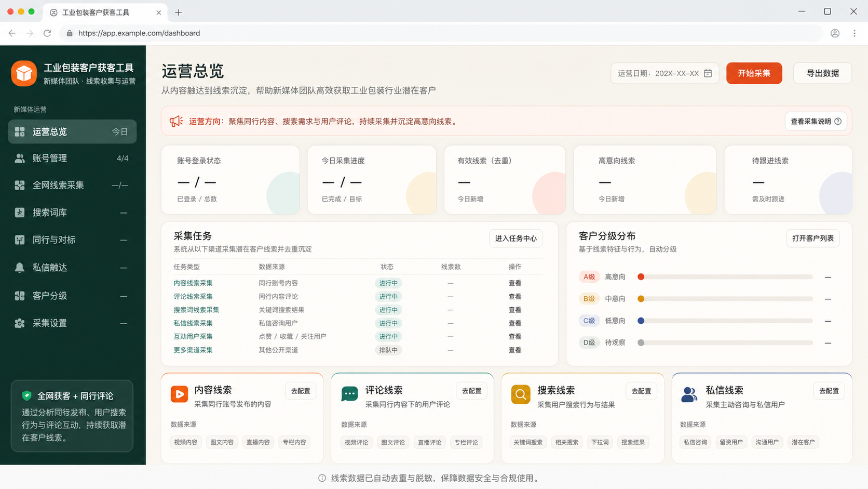Select 私信触达 in the sidebar
Viewport: 868px width, 489px height.
coord(72,268)
